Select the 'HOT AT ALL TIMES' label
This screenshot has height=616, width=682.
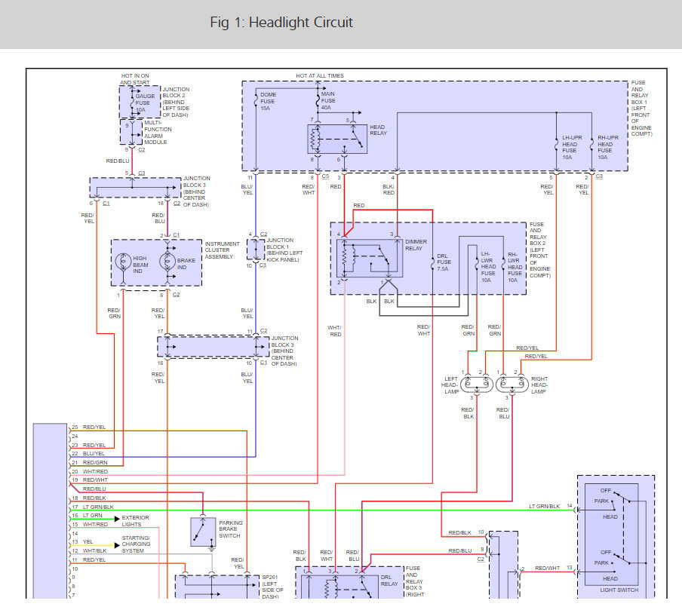pyautogui.click(x=320, y=75)
